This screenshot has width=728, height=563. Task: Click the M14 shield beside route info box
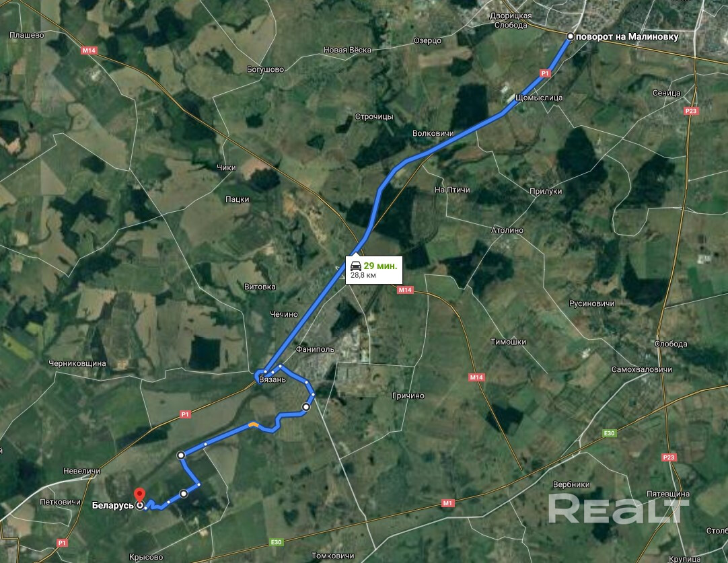coord(405,290)
